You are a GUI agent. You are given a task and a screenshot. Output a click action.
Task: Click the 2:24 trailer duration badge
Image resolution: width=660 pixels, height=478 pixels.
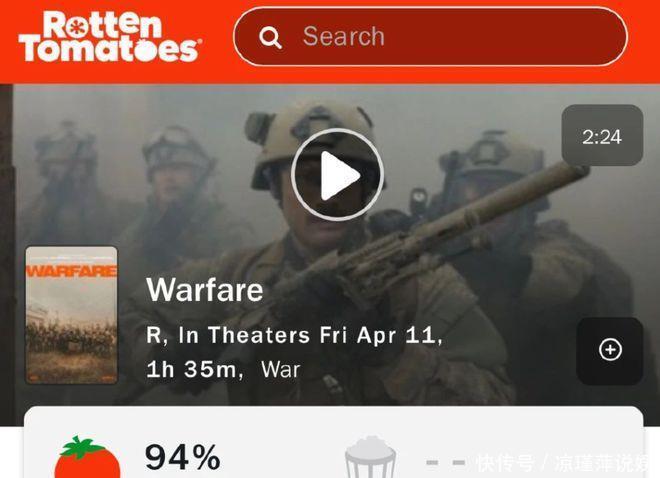pyautogui.click(x=602, y=135)
